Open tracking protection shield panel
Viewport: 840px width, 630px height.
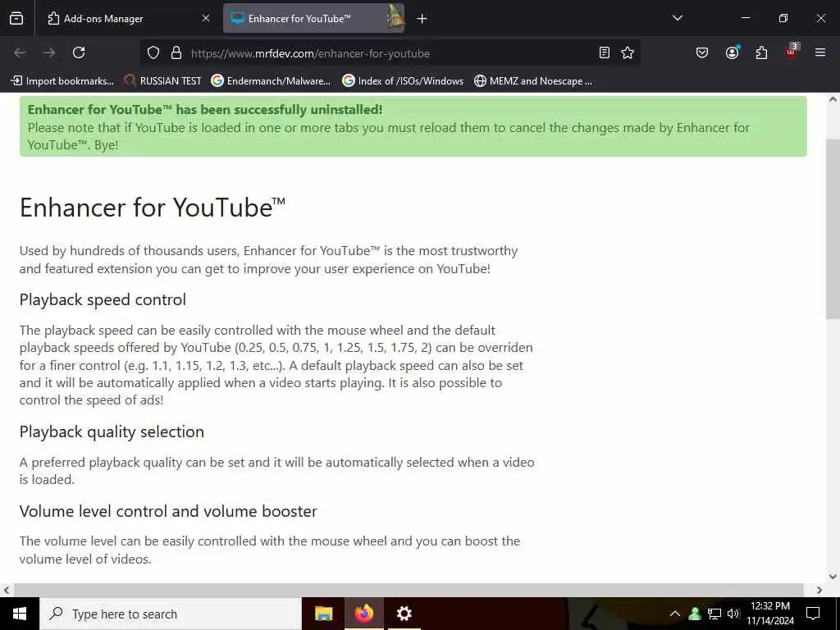153,53
